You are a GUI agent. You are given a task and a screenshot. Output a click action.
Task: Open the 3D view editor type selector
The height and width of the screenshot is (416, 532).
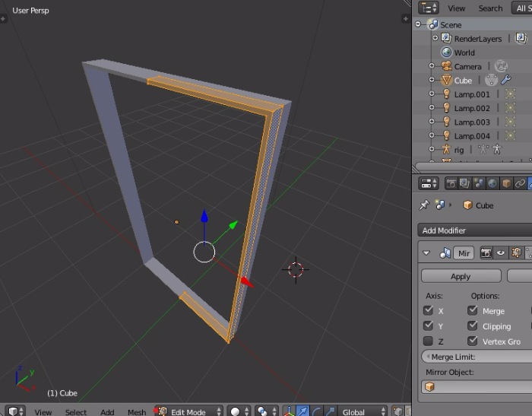(16, 411)
